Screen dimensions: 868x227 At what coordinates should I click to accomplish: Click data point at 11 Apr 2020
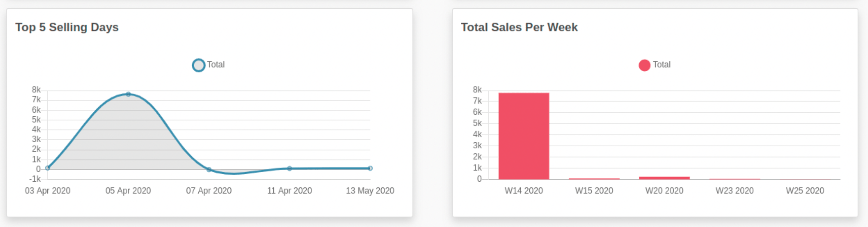click(x=290, y=168)
